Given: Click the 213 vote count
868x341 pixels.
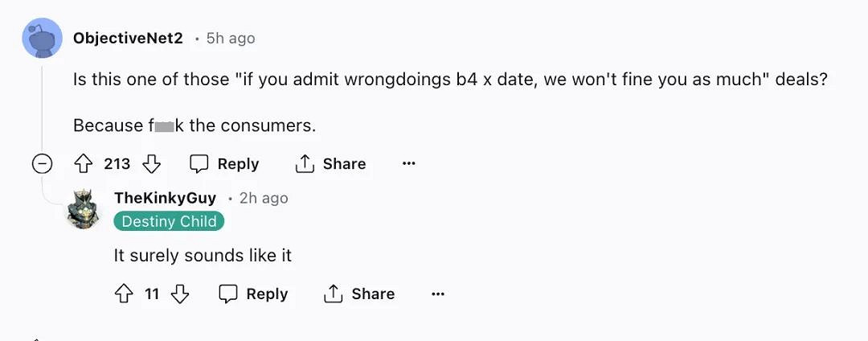Looking at the screenshot, I should pyautogui.click(x=117, y=164).
